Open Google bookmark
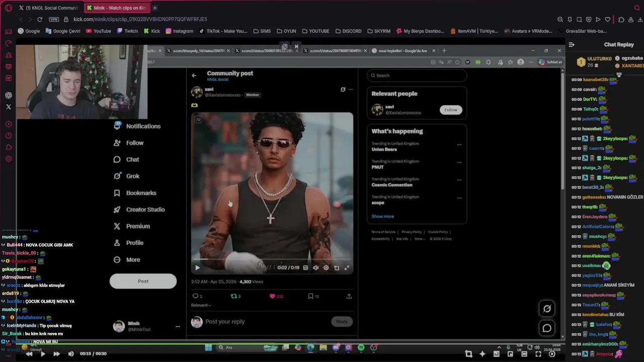644x362 pixels. pyautogui.click(x=29, y=31)
